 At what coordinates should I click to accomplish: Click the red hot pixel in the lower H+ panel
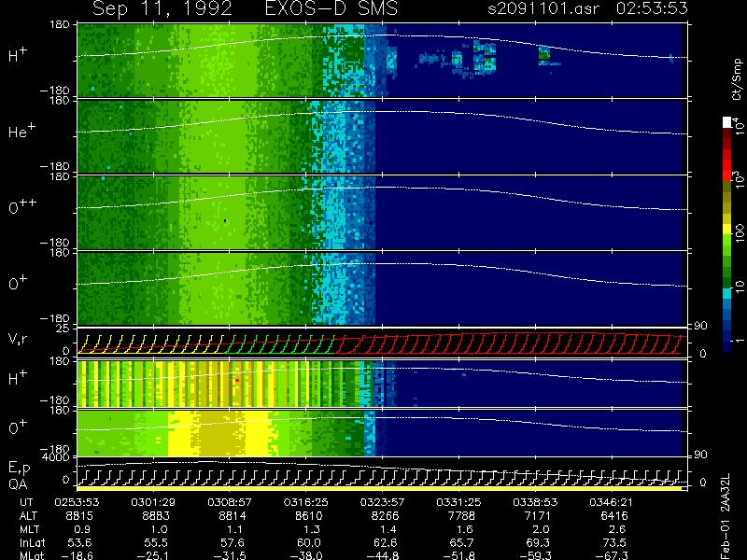pyautogui.click(x=237, y=381)
